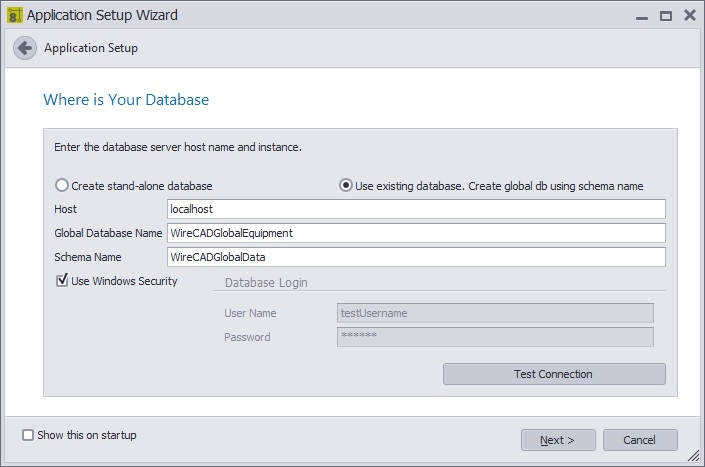The height and width of the screenshot is (467, 705).
Task: Cancel the setup wizard
Action: click(x=640, y=440)
